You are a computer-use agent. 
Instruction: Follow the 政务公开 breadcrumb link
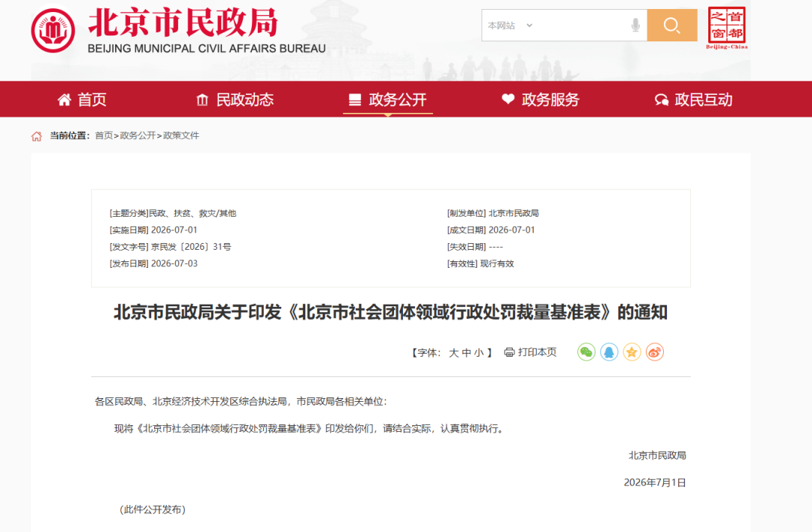[x=138, y=135]
